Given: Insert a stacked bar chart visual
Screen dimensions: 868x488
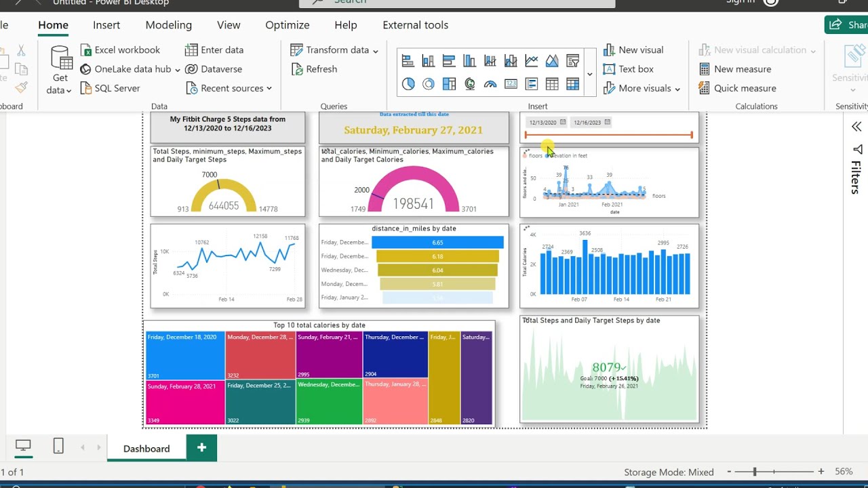Looking at the screenshot, I should click(408, 62).
